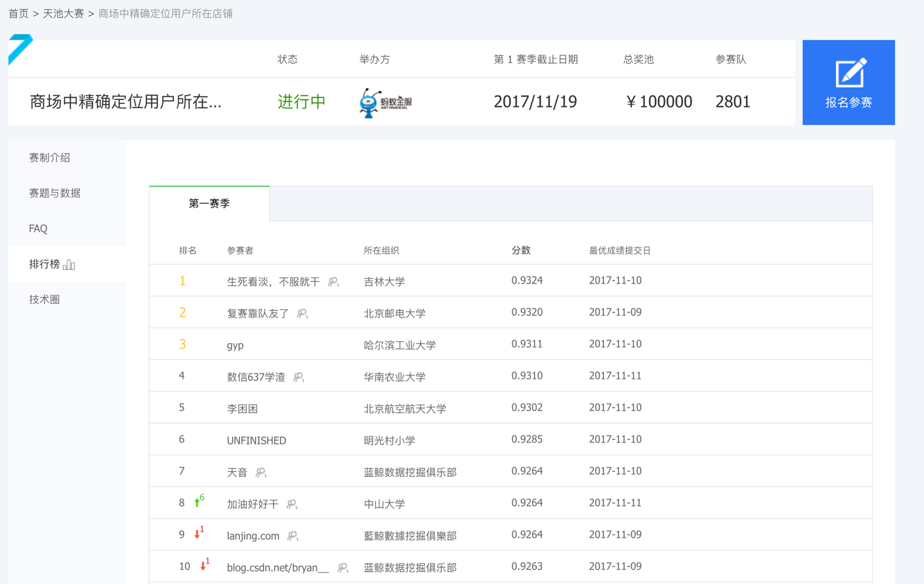Click the red rank-down arrow beside lanjing.com

[198, 535]
